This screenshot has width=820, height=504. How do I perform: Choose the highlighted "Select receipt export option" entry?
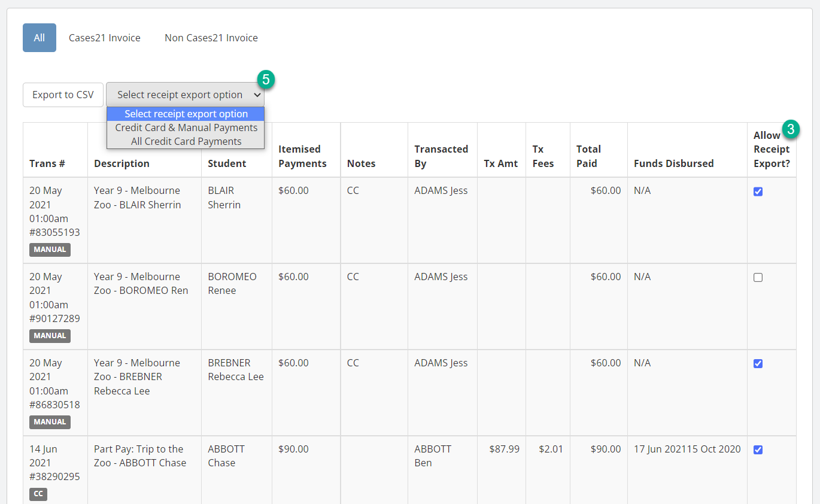186,114
